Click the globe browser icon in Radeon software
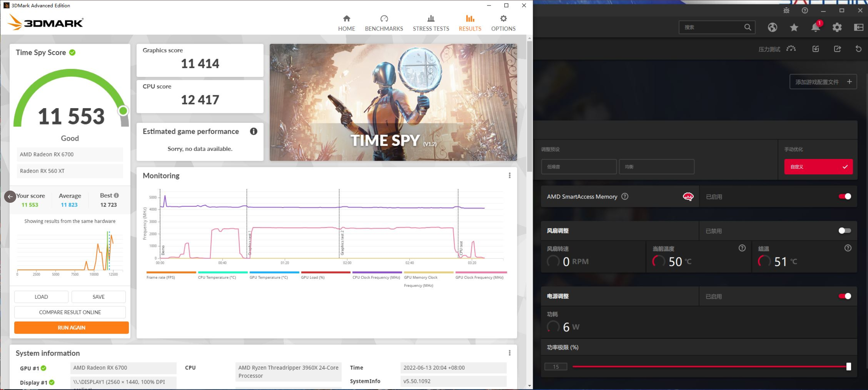The height and width of the screenshot is (390, 868). coord(772,27)
